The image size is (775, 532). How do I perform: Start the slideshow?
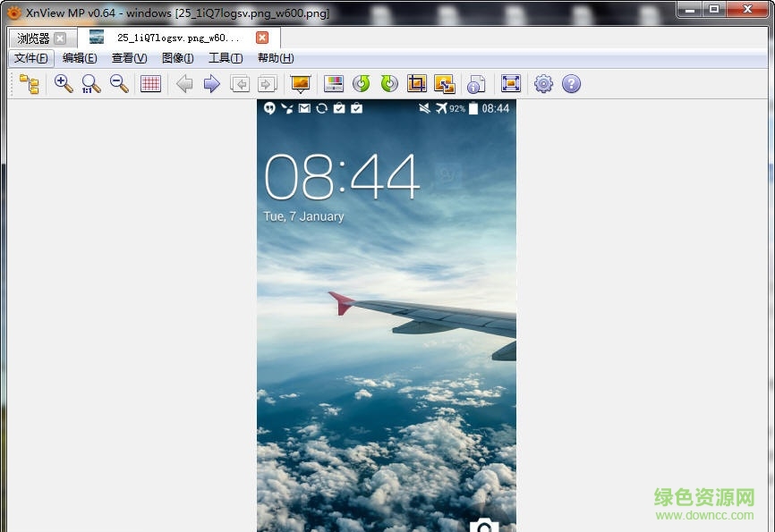click(299, 83)
